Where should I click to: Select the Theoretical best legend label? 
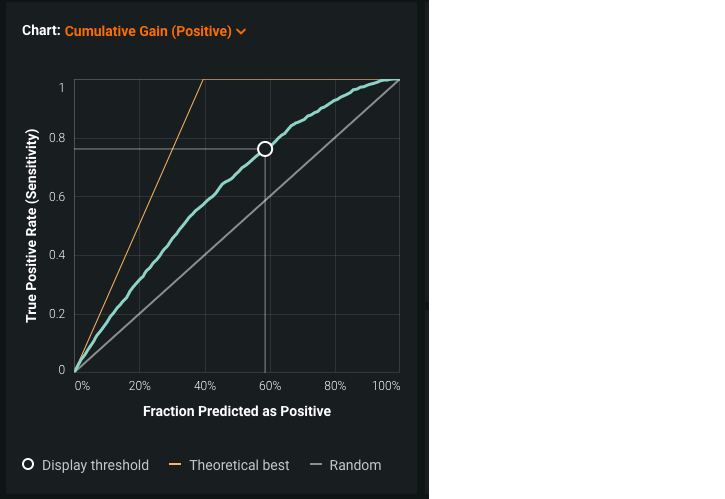pos(239,465)
